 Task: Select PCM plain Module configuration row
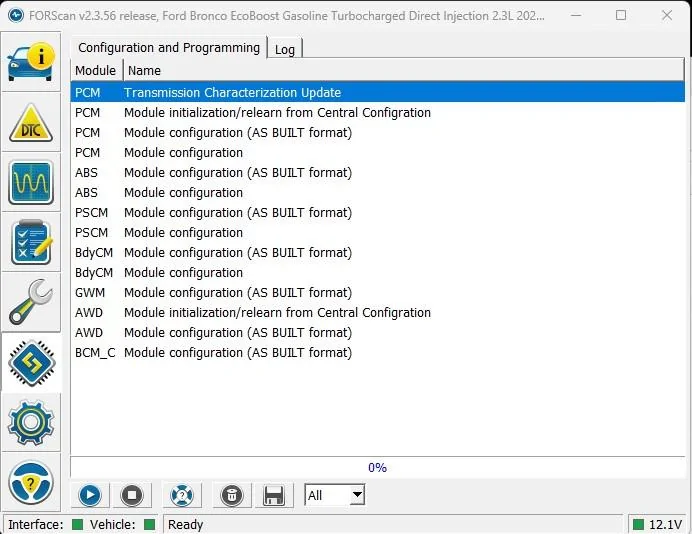[378, 152]
